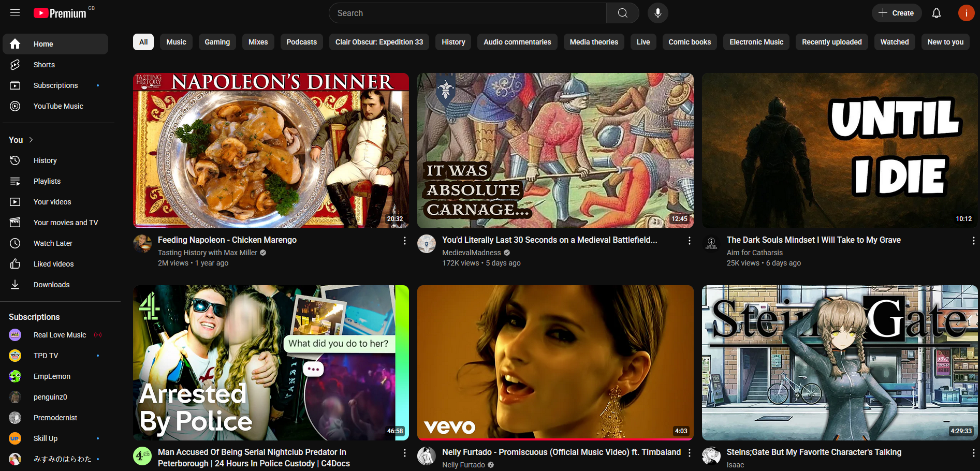This screenshot has height=471, width=980.
Task: Select the Mixes filter chip
Action: click(x=258, y=42)
